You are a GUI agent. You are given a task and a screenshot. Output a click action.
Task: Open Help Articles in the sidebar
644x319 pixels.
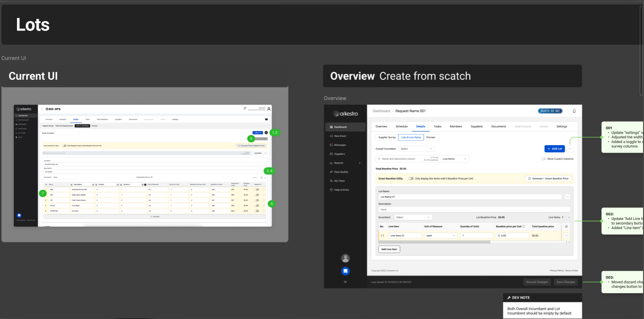(x=343, y=189)
